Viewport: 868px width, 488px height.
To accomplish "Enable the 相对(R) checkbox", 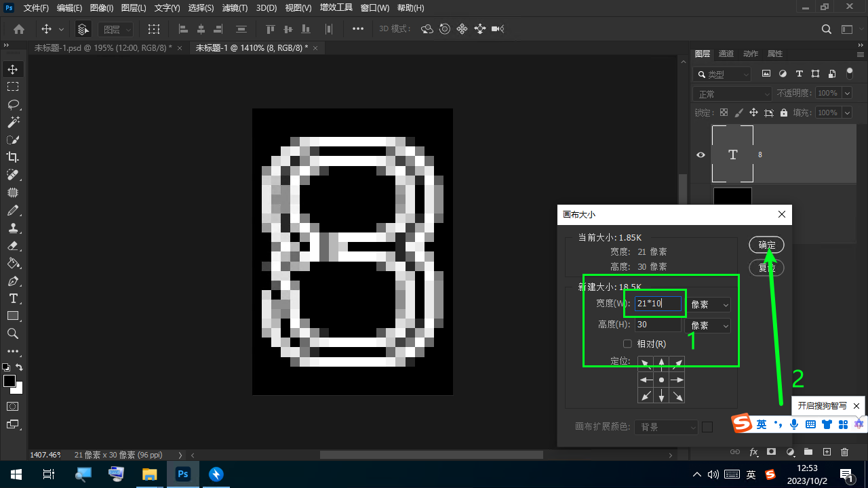I will [627, 344].
